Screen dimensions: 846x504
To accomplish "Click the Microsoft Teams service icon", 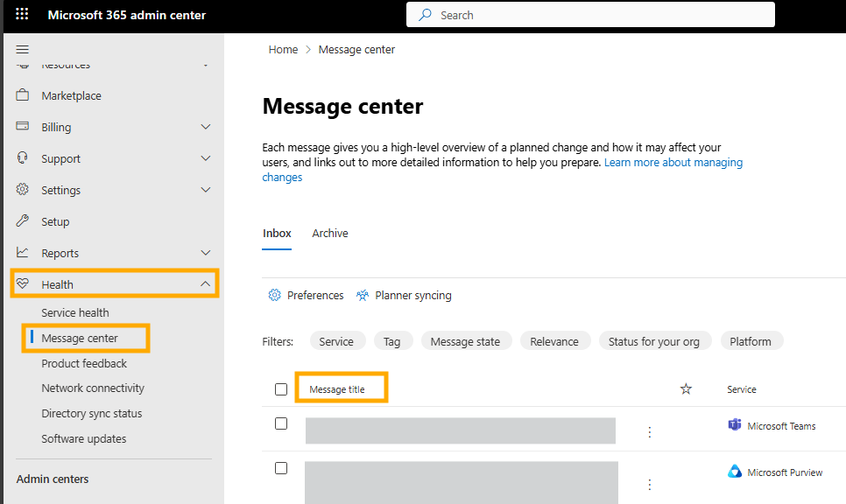I will pos(734,424).
